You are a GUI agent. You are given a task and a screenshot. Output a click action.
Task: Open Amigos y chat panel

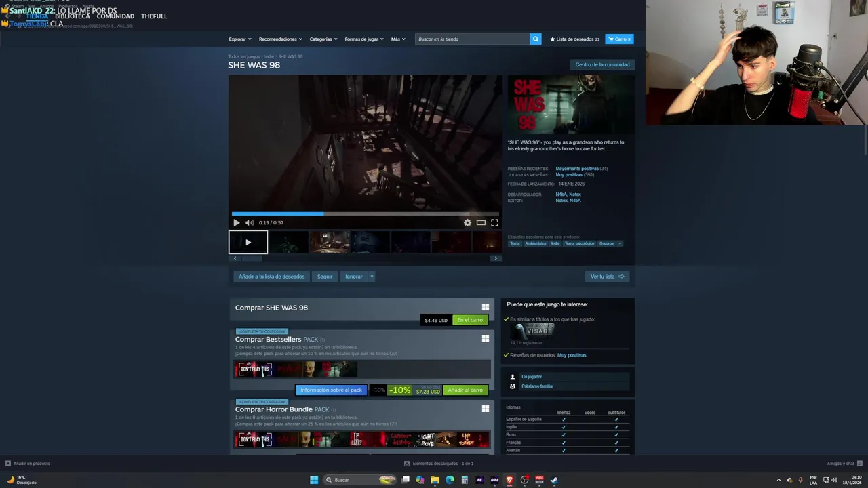(x=844, y=464)
